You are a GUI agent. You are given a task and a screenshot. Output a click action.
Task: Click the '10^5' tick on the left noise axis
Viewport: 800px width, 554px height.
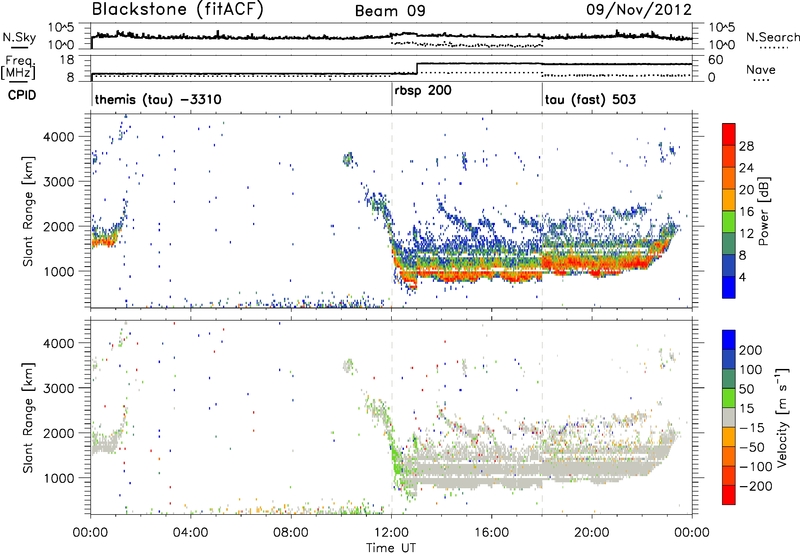[x=61, y=28]
